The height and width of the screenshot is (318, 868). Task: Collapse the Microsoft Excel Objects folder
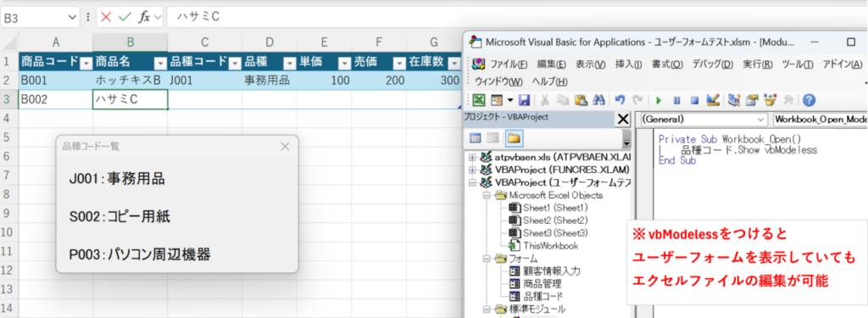point(486,196)
